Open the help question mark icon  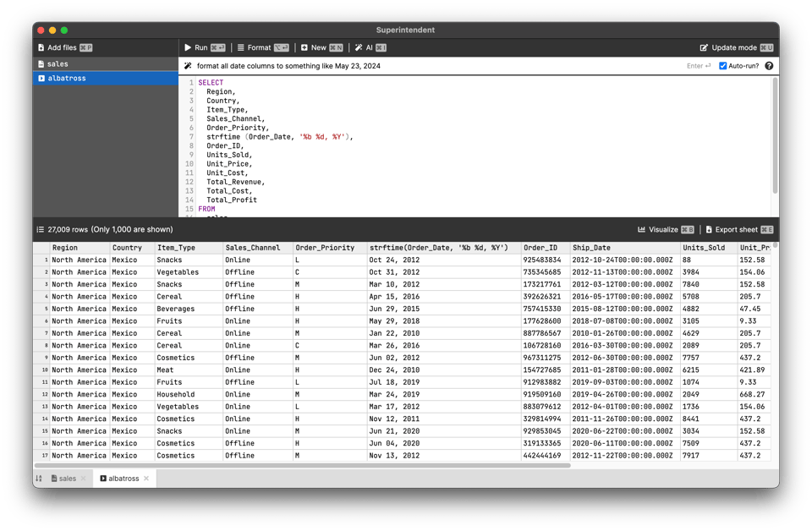click(x=769, y=66)
